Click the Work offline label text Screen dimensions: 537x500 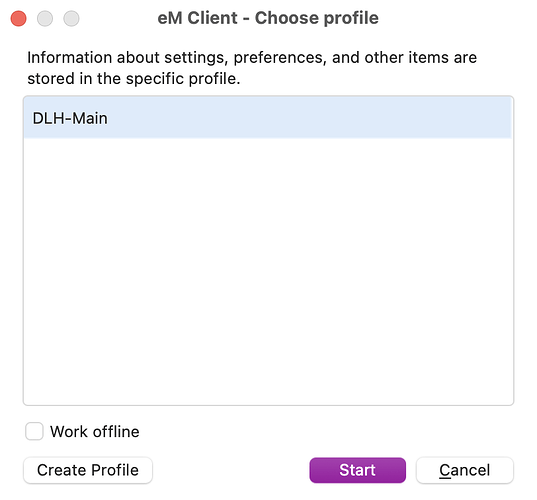(x=95, y=432)
